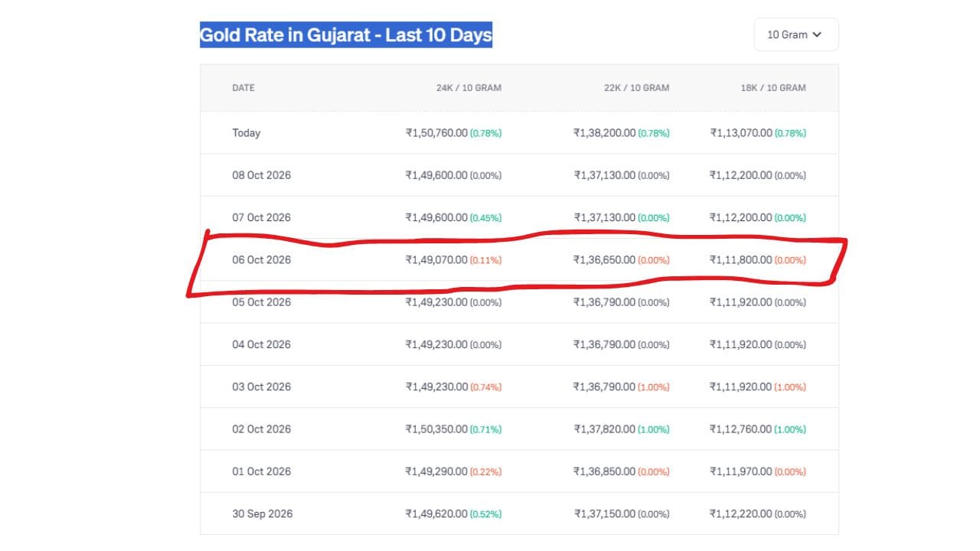The width and height of the screenshot is (980, 551).
Task: Click the 24K (0.52%) change for 30 Sep
Action: coord(486,514)
